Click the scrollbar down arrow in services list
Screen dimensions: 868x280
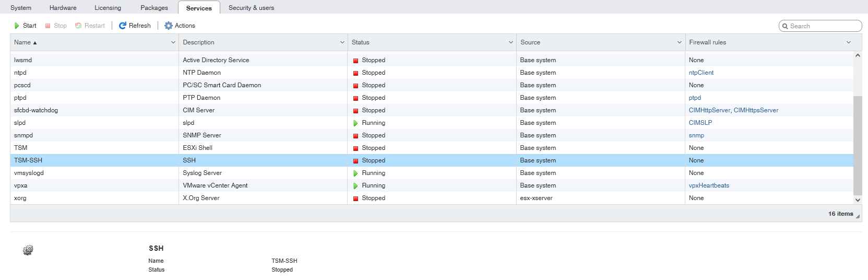pos(858,200)
